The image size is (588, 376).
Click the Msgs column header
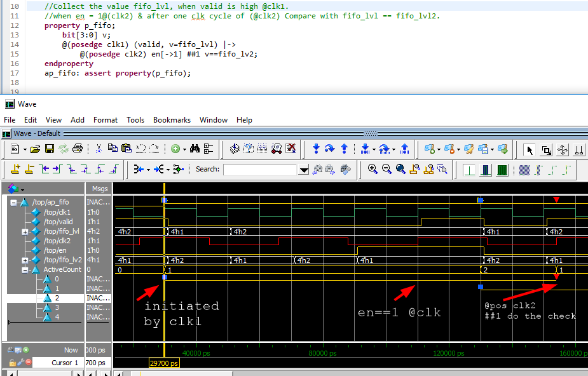99,189
